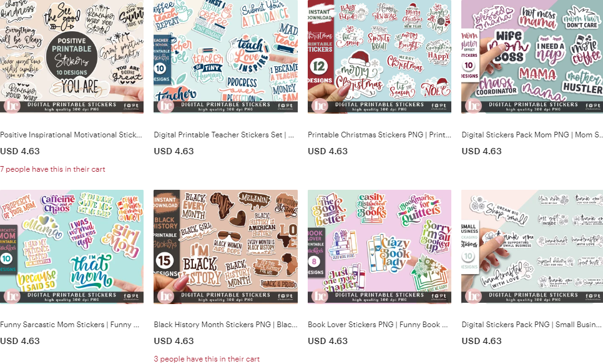Image resolution: width=603 pixels, height=364 pixels.
Task: Click the price under the Book Lover listing
Action: [328, 341]
